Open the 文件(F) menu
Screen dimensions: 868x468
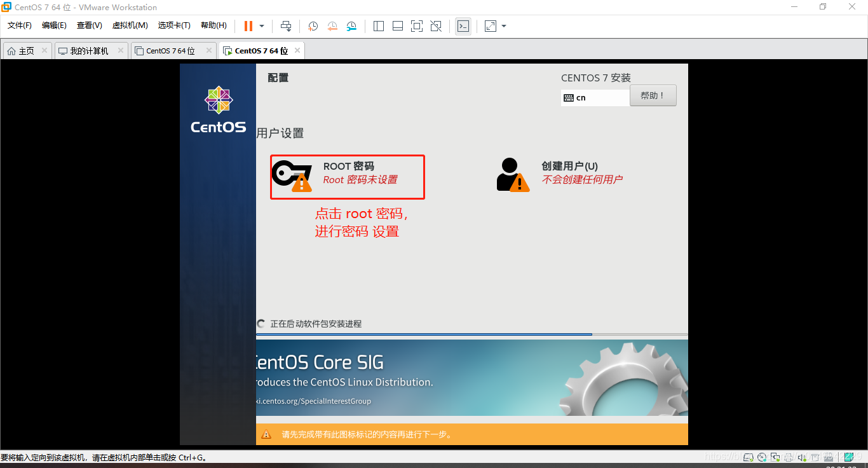[x=19, y=25]
